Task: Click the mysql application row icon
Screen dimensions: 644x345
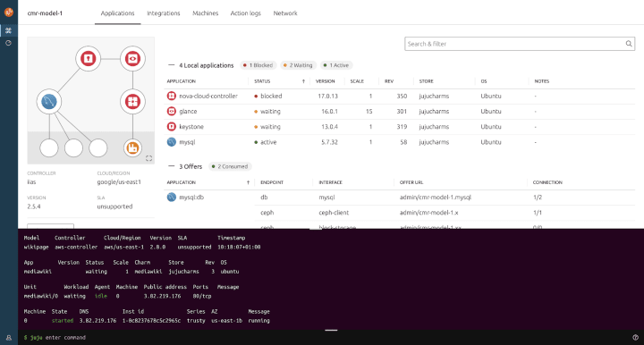Action: click(171, 142)
